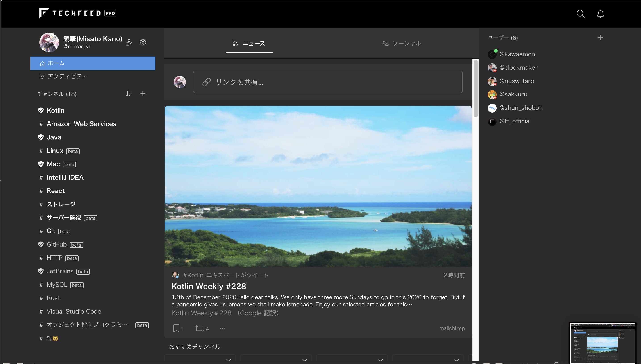Select the ニュース tab
The height and width of the screenshot is (364, 641).
click(249, 44)
